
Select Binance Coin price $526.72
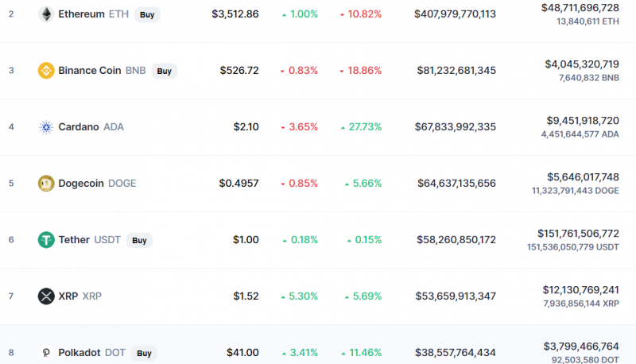239,71
